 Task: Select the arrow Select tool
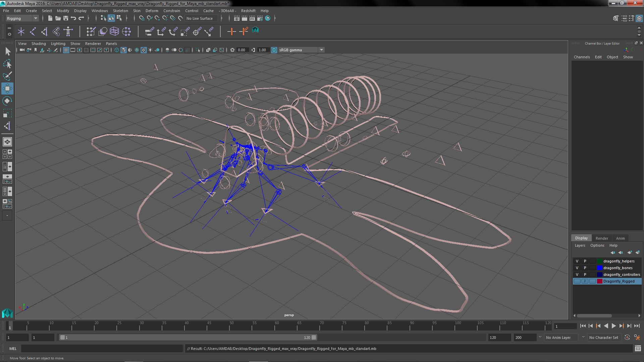coord(7,51)
